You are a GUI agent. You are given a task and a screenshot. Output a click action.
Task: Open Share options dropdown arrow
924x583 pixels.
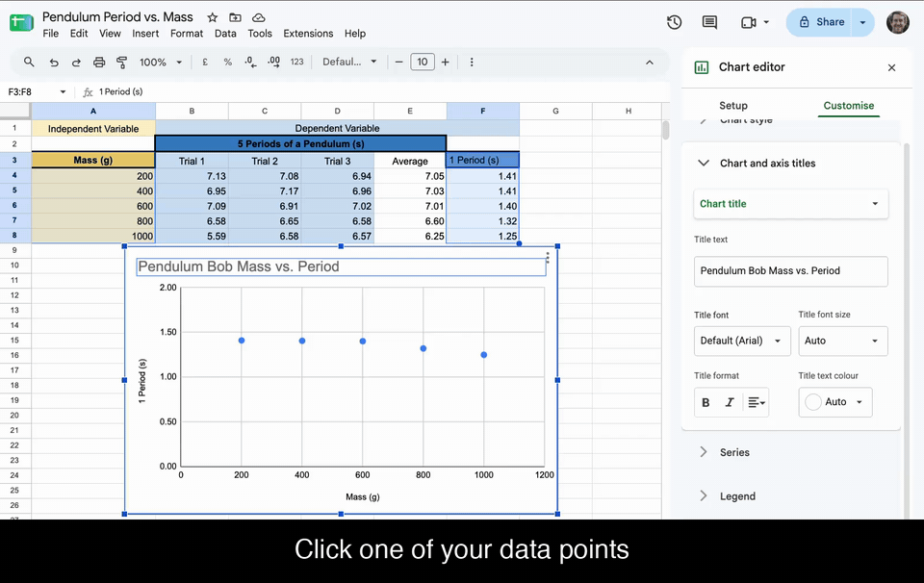[x=862, y=22]
